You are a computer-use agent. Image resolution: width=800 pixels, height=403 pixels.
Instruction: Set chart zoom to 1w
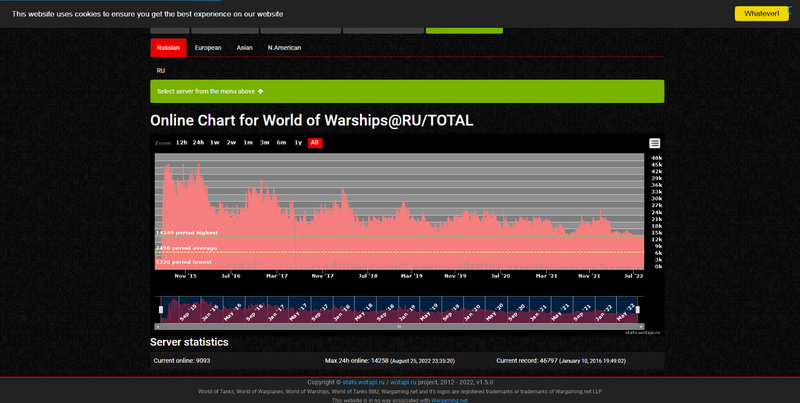click(215, 143)
